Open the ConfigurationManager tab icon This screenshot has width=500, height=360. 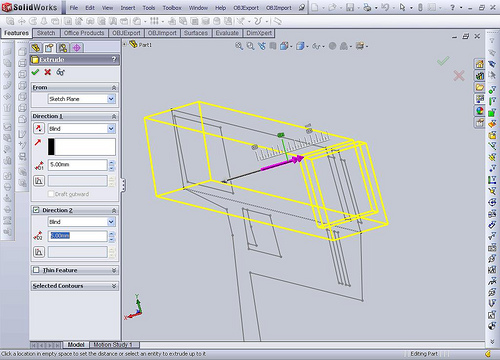63,48
